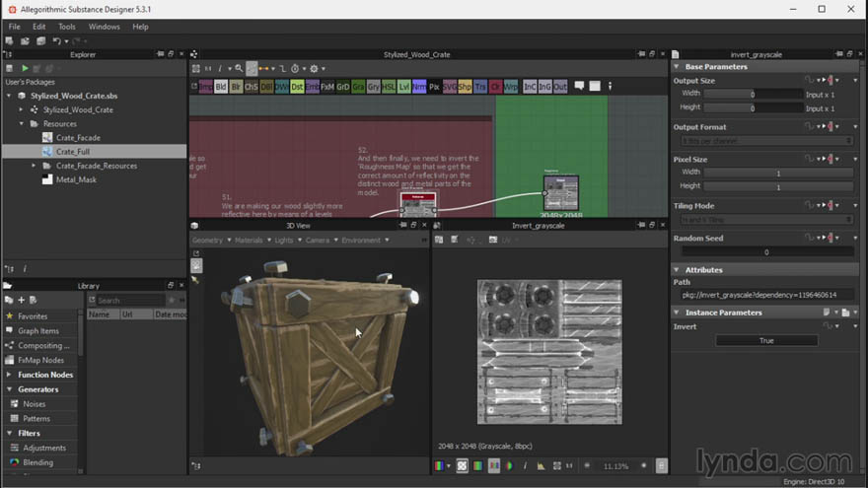Open the Geometry menu in 3D View
Image resolution: width=868 pixels, height=488 pixels.
211,241
